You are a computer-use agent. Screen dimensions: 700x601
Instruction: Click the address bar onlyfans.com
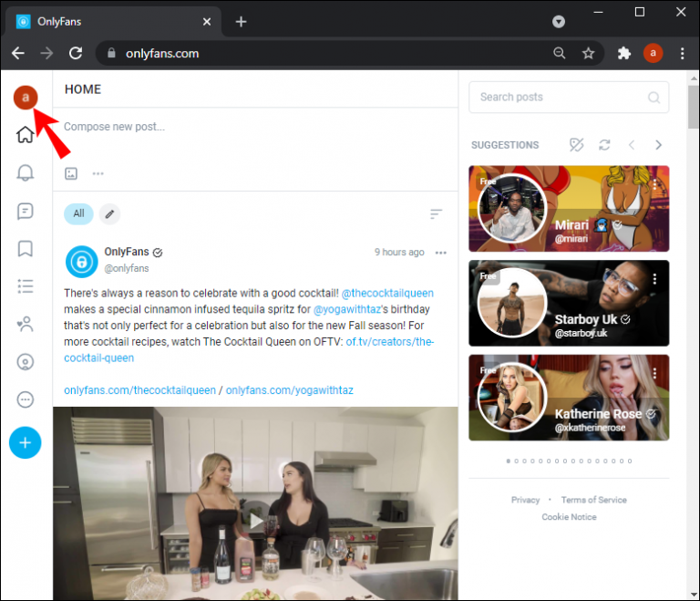tap(162, 54)
